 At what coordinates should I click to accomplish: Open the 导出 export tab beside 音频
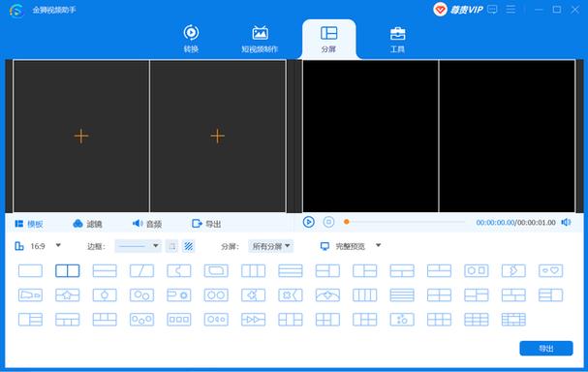point(206,224)
